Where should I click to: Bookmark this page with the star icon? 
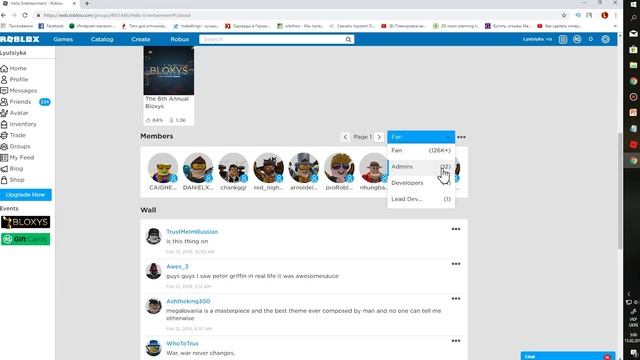click(x=564, y=15)
